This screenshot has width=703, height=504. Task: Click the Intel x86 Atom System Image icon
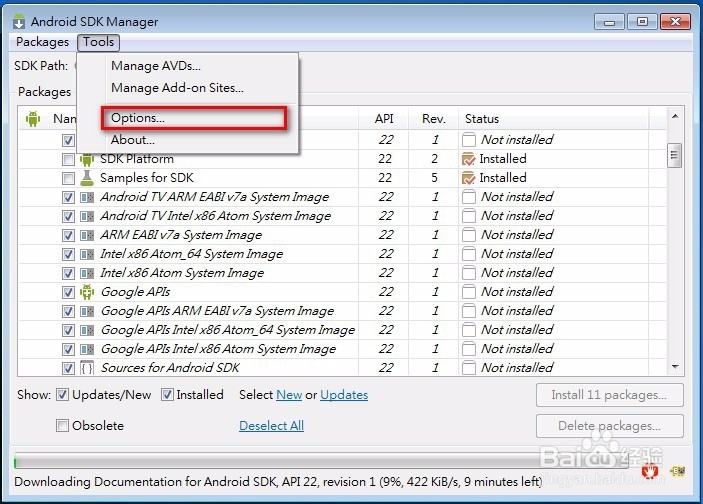click(x=87, y=273)
